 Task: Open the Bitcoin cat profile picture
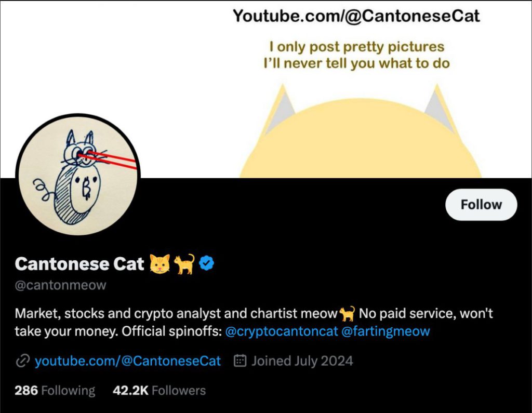(x=77, y=177)
